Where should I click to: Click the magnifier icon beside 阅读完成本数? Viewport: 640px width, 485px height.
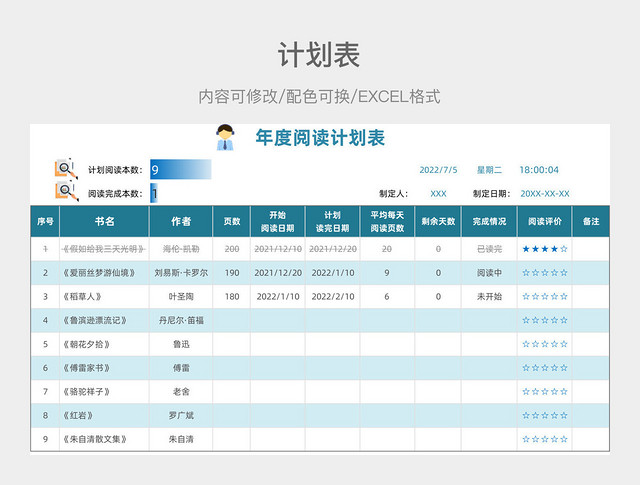click(66, 191)
